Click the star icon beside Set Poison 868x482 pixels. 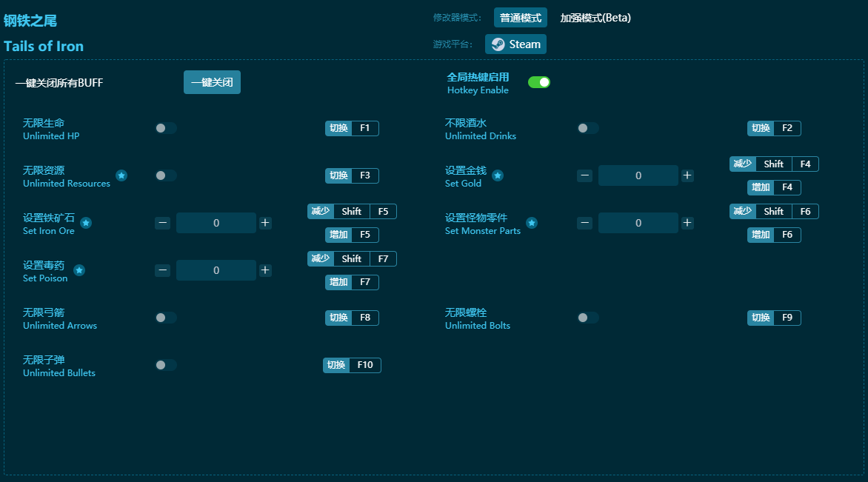[79, 270]
